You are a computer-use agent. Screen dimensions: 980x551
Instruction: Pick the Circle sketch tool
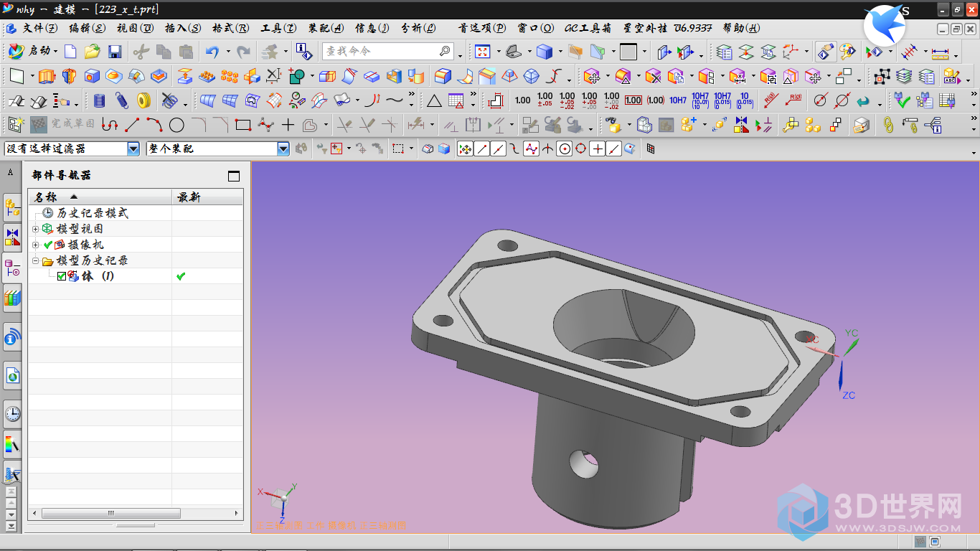pyautogui.click(x=176, y=125)
